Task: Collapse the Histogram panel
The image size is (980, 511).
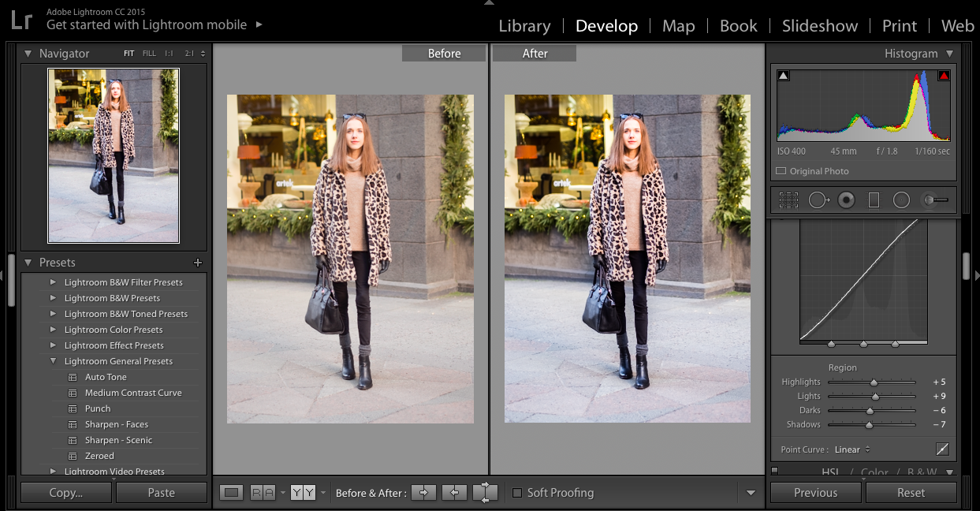Action: pos(949,54)
